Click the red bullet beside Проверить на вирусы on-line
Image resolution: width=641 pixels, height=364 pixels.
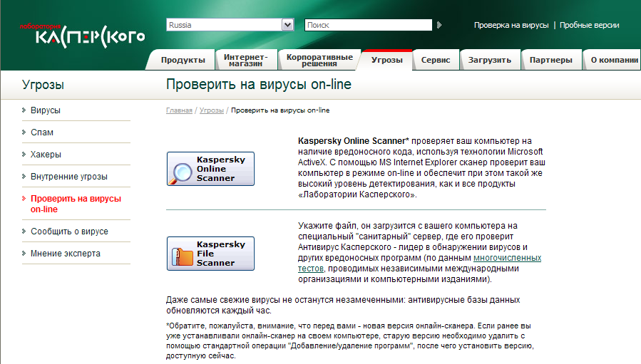24,198
